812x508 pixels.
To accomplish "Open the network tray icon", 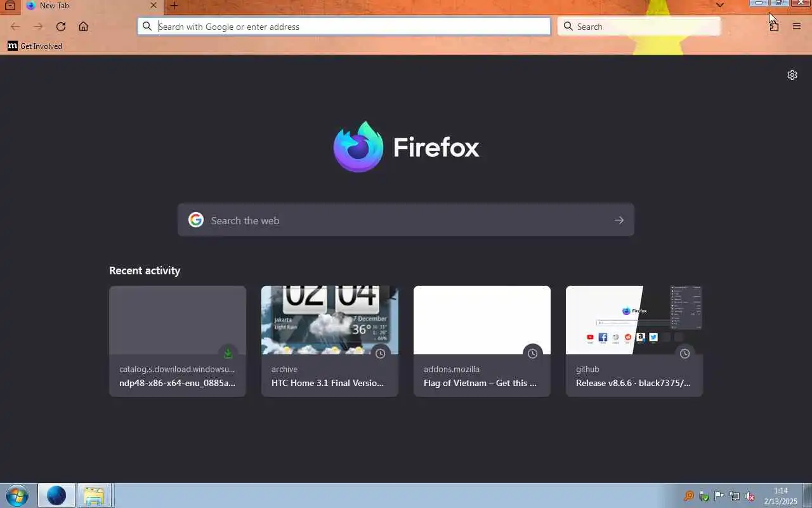I will pyautogui.click(x=734, y=496).
